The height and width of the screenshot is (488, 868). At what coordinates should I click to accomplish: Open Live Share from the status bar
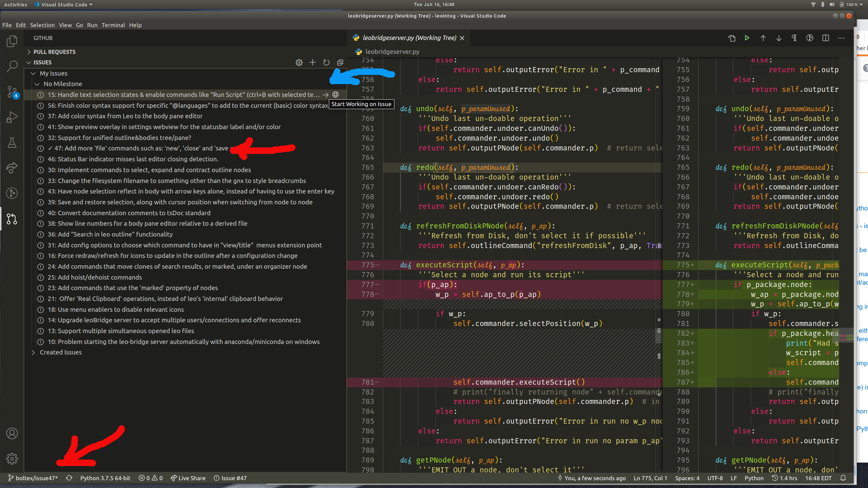188,478
